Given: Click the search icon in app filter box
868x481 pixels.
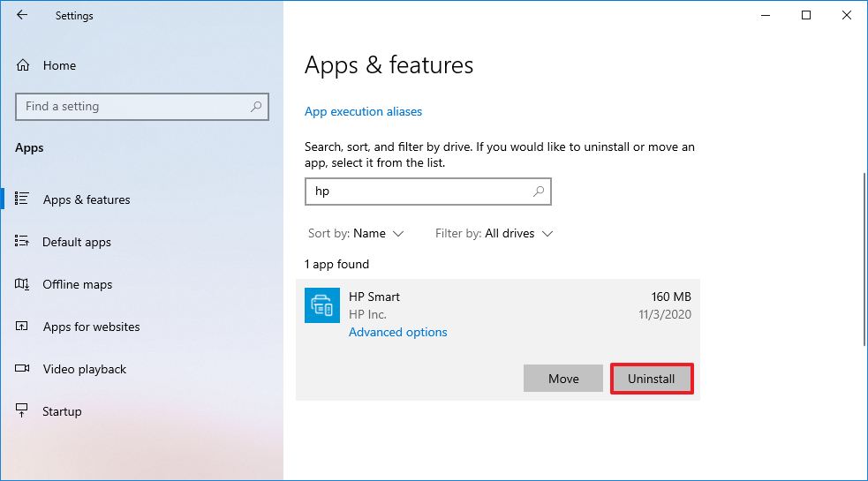Looking at the screenshot, I should pos(539,192).
